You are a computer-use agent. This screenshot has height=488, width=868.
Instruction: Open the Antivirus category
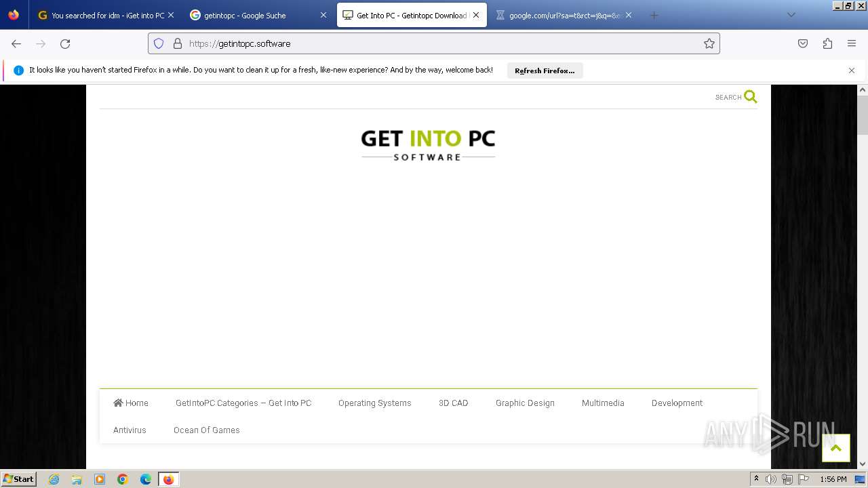coord(130,430)
